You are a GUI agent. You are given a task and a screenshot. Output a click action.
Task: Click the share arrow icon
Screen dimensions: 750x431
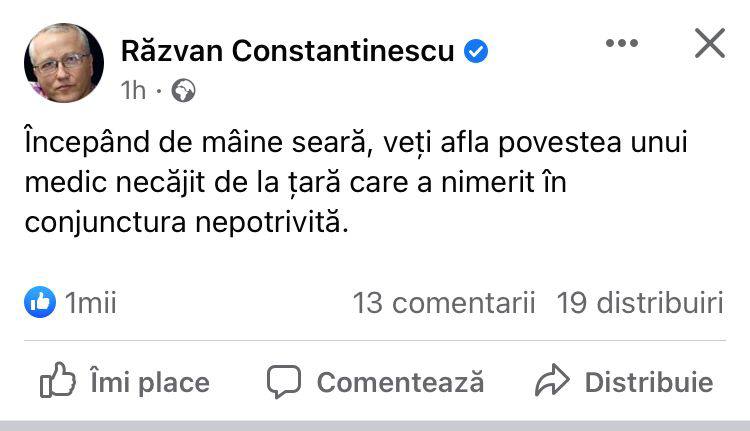(x=551, y=381)
